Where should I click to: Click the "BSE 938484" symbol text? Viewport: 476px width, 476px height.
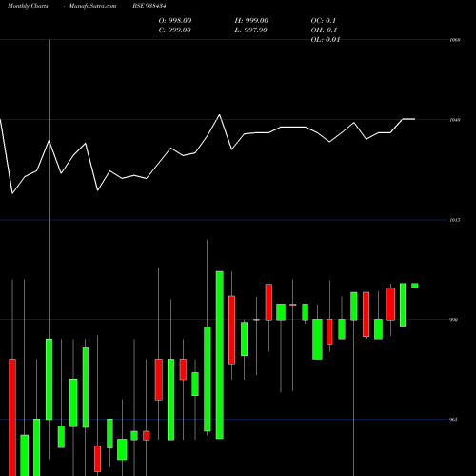point(149,6)
